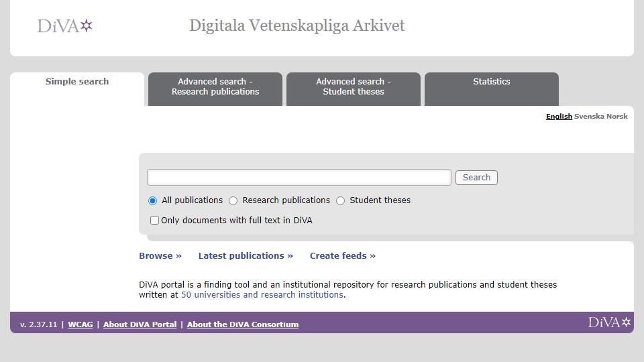The width and height of the screenshot is (644, 362).
Task: Enable Only documents with full text checkbox
Action: pos(154,221)
